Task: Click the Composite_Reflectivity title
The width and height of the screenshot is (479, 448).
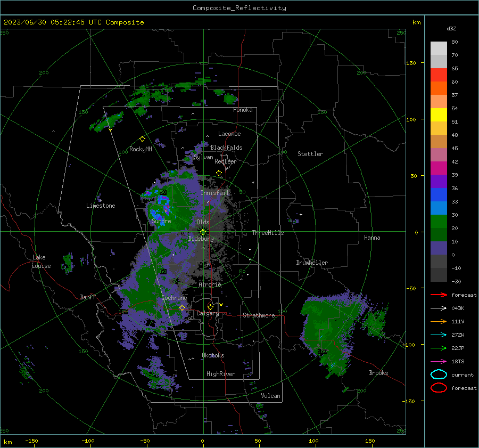Action: 240,8
